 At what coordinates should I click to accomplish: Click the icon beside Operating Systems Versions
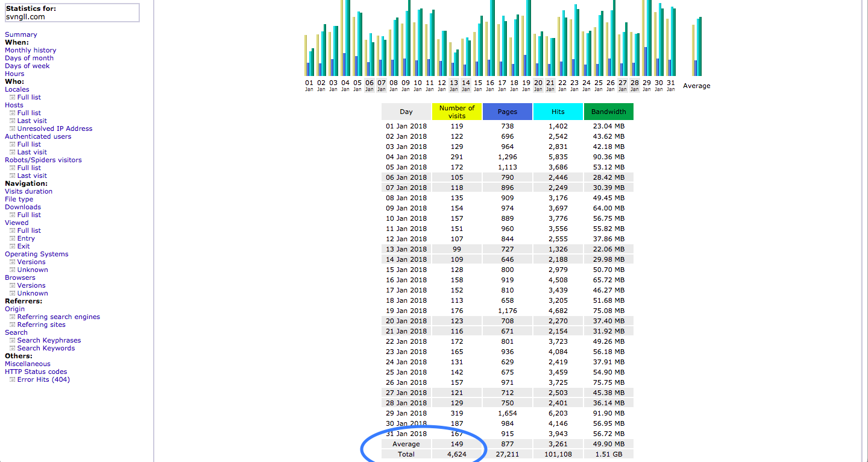click(x=13, y=262)
